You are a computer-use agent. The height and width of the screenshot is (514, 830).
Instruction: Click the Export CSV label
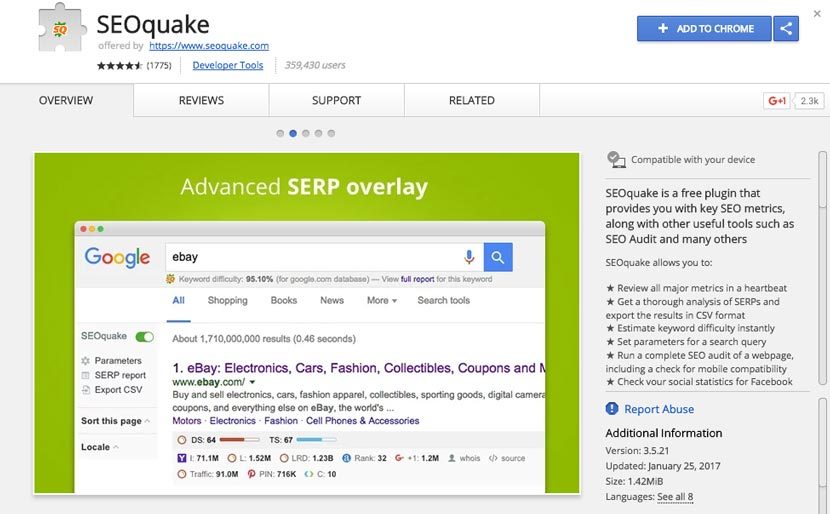(x=119, y=390)
